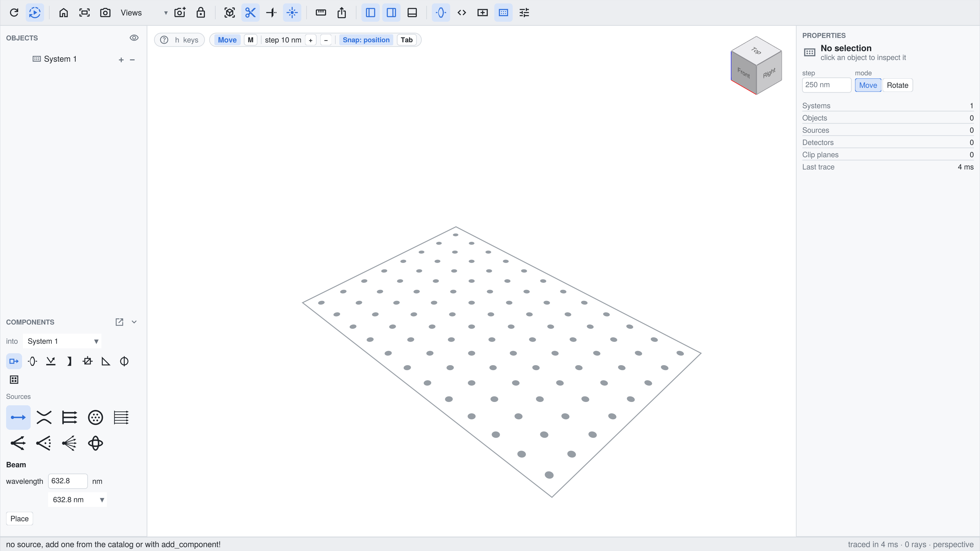The width and height of the screenshot is (980, 551).
Task: Toggle the bottom panel
Action: click(413, 13)
